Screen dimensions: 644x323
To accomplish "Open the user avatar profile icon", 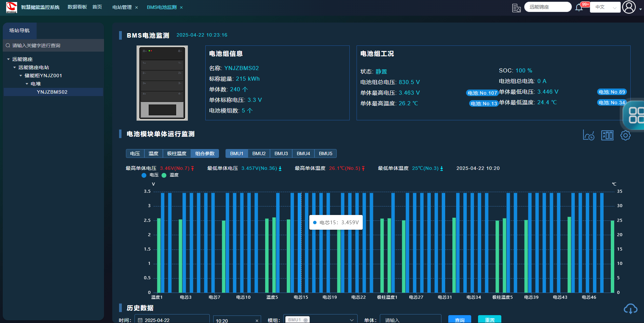I will [x=629, y=7].
